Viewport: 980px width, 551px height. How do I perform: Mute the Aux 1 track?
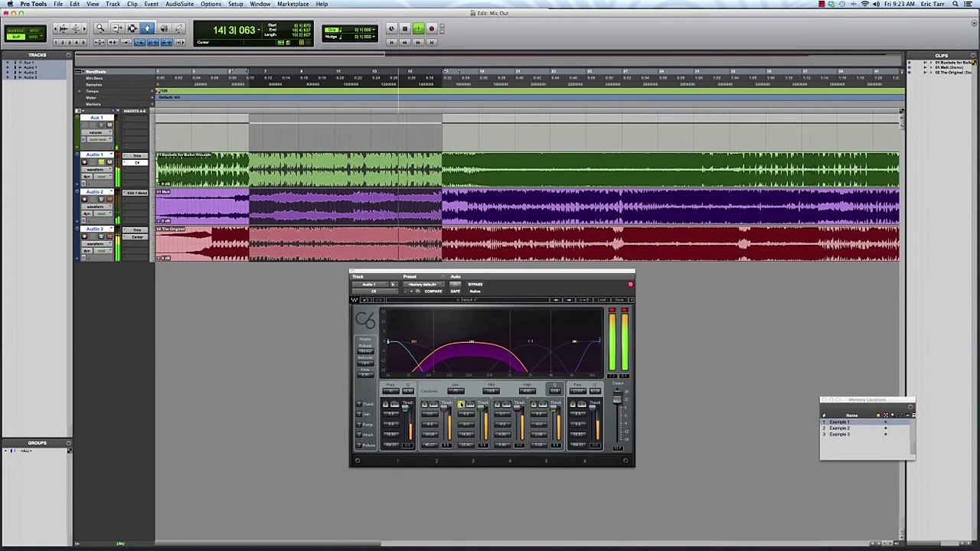click(109, 125)
